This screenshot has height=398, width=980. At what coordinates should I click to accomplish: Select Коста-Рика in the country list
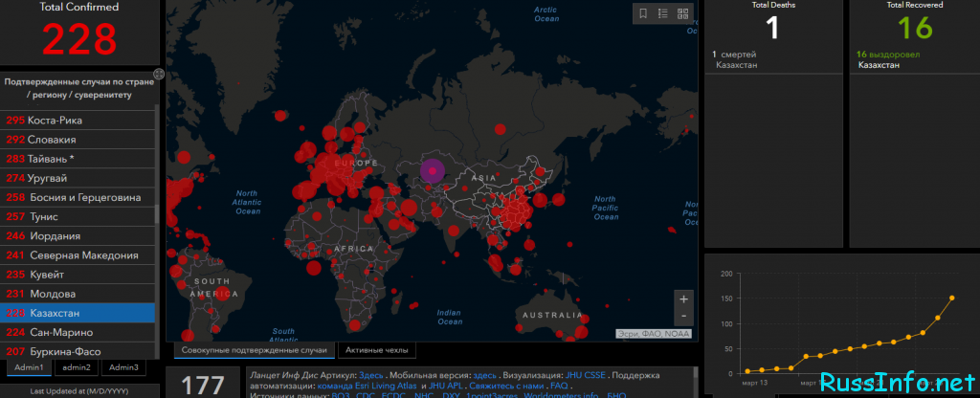coord(78,120)
